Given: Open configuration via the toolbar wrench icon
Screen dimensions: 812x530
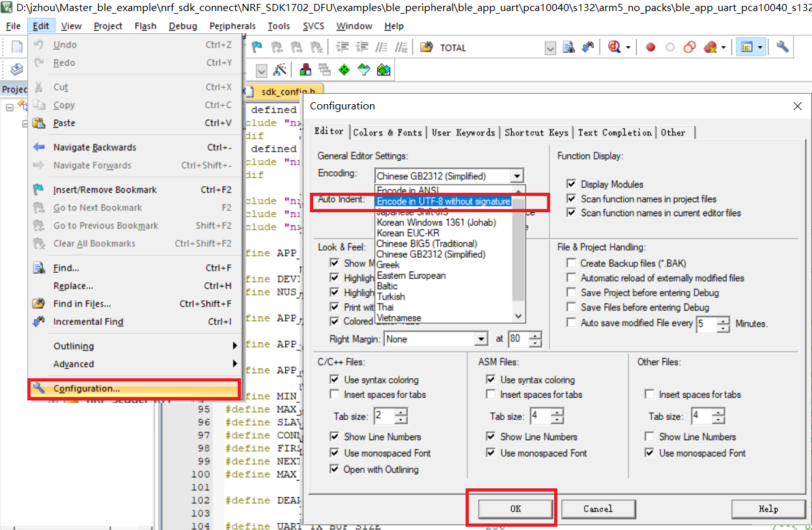Looking at the screenshot, I should click(783, 47).
